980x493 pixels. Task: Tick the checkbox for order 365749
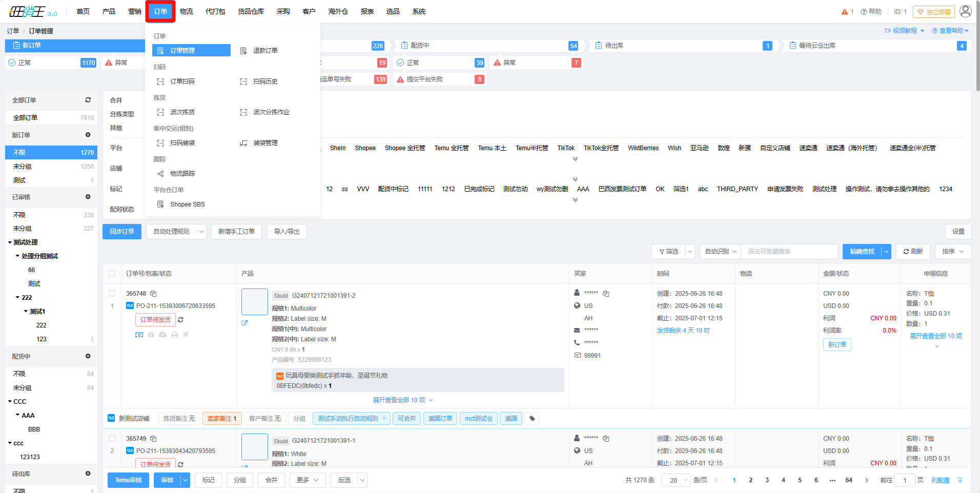click(112, 438)
